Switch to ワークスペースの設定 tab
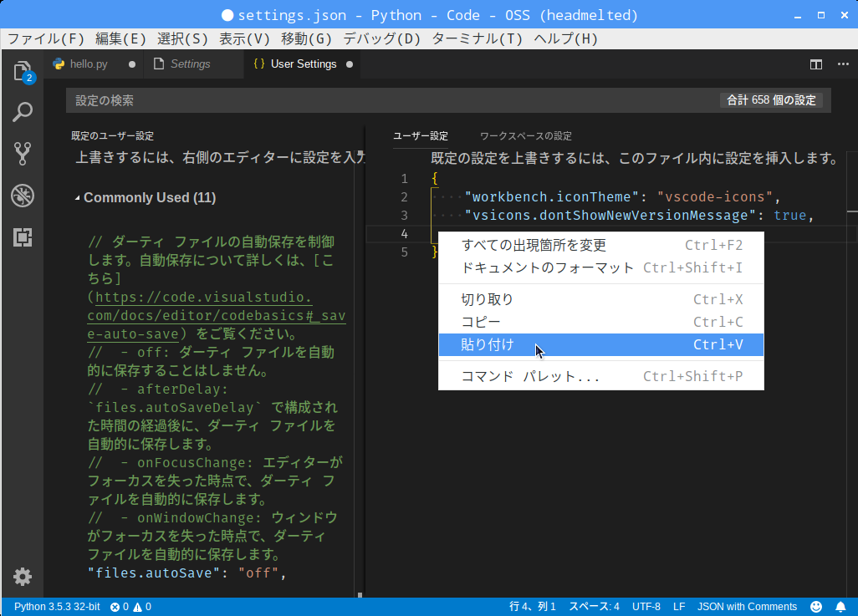This screenshot has width=858, height=616. coord(526,135)
